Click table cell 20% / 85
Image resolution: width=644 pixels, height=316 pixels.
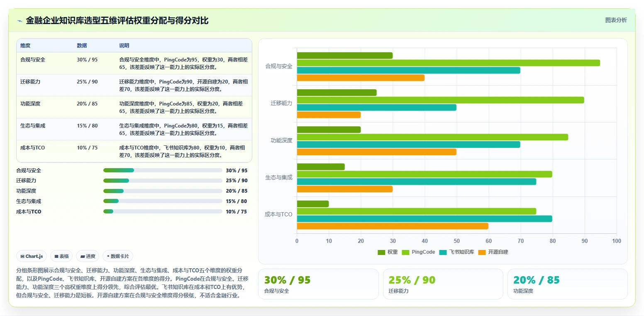tap(87, 104)
